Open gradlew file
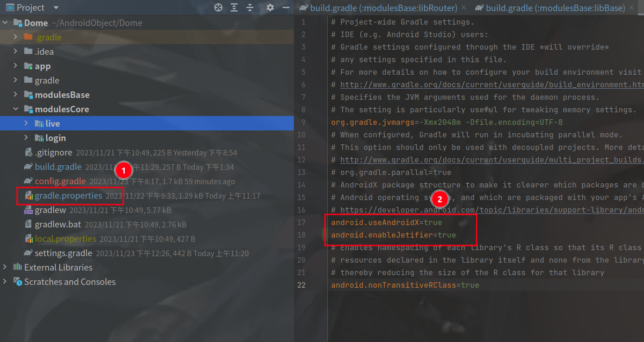The width and height of the screenshot is (644, 342). click(x=51, y=210)
